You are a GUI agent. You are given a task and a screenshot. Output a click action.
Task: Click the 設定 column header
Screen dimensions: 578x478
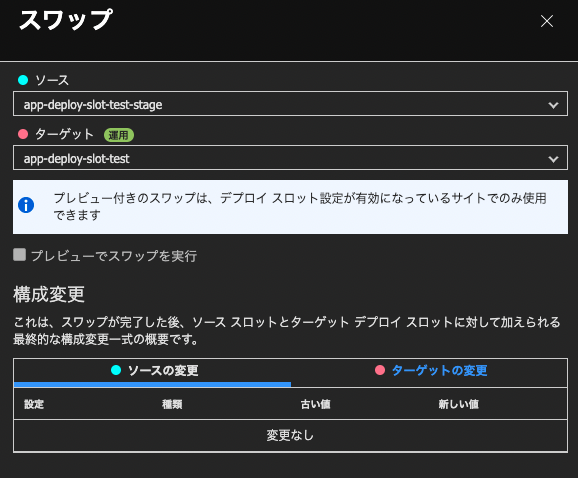pos(34,404)
